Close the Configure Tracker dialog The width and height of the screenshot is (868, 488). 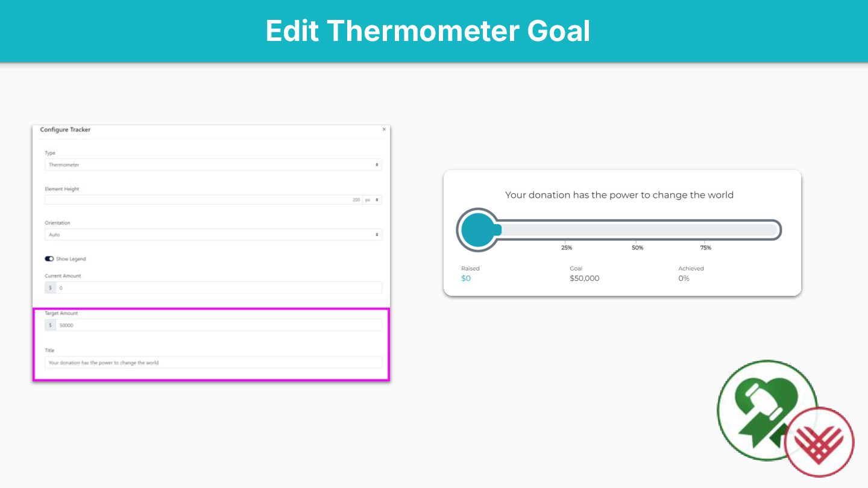coord(384,130)
